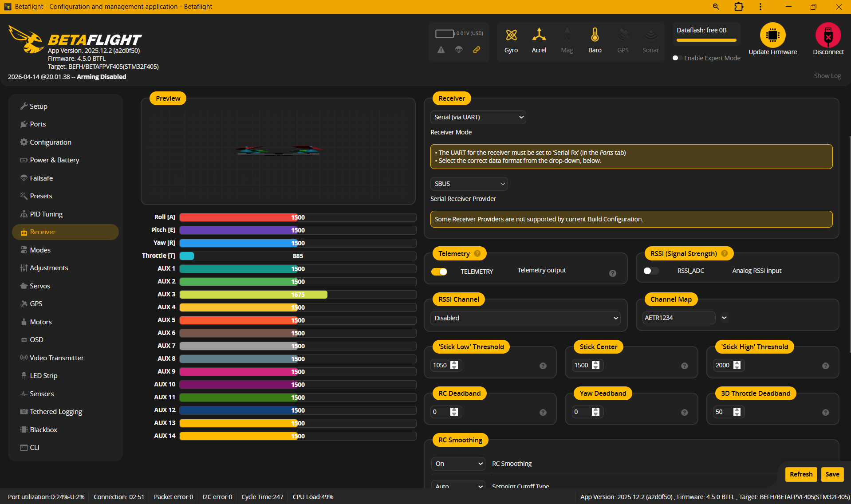This screenshot has height=504, width=851.
Task: Click the Stick Center help icon
Action: [x=684, y=366]
